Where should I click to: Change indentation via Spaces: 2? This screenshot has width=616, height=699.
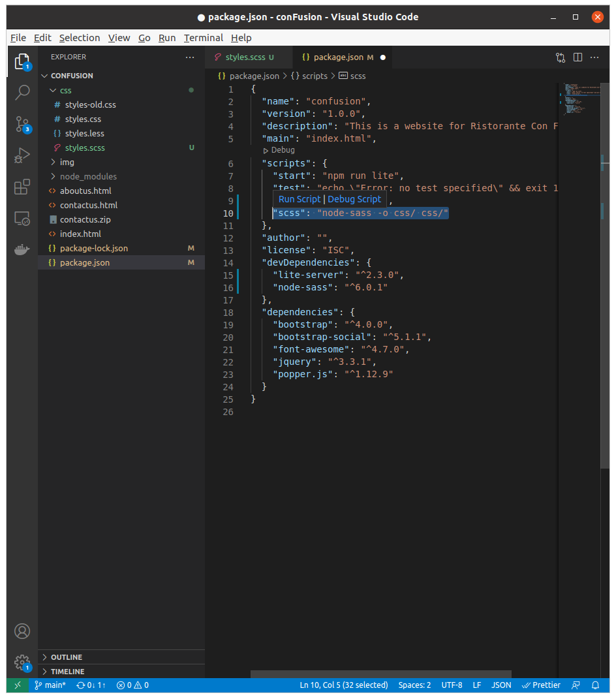414,685
